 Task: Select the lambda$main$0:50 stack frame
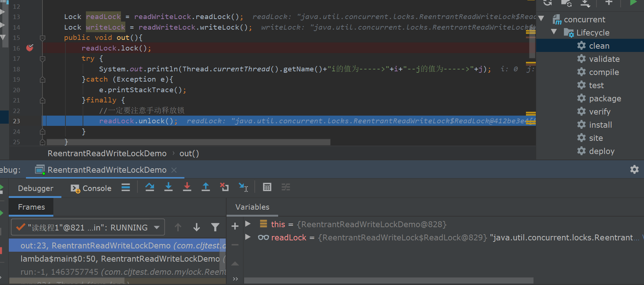click(x=117, y=259)
